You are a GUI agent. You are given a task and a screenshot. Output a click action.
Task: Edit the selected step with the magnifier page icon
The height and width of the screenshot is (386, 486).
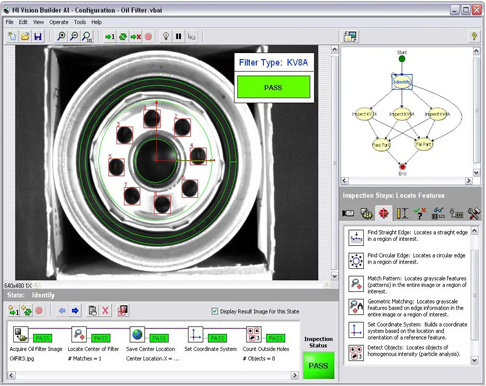tap(92, 311)
